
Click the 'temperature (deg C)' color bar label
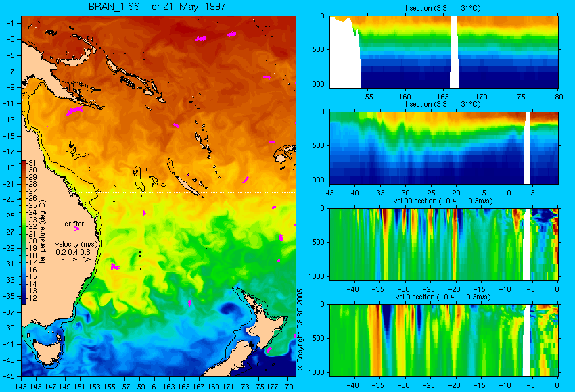(43, 232)
